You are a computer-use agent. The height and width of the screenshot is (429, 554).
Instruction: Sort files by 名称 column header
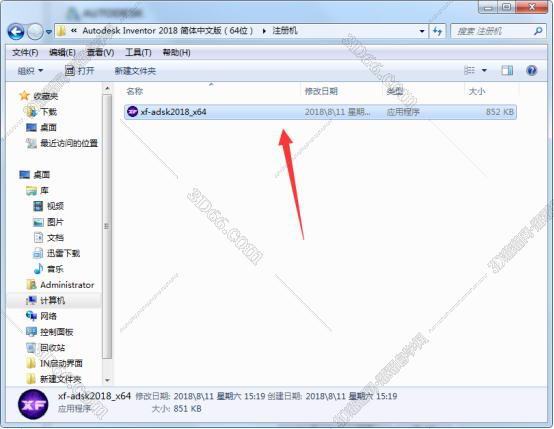tap(135, 92)
